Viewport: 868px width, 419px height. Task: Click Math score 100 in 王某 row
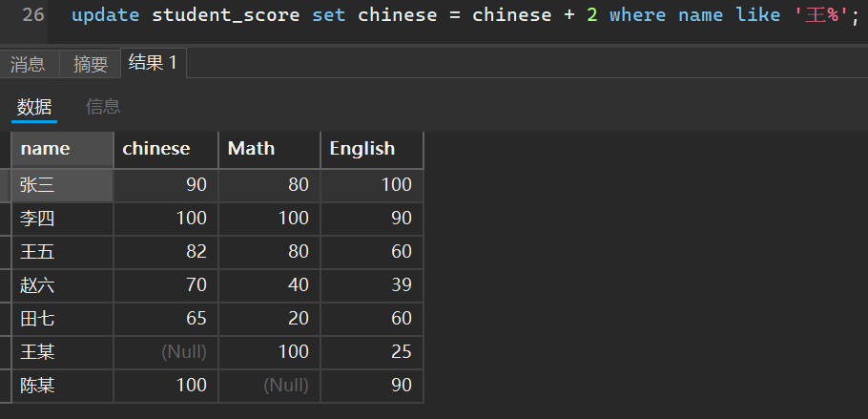coord(270,352)
